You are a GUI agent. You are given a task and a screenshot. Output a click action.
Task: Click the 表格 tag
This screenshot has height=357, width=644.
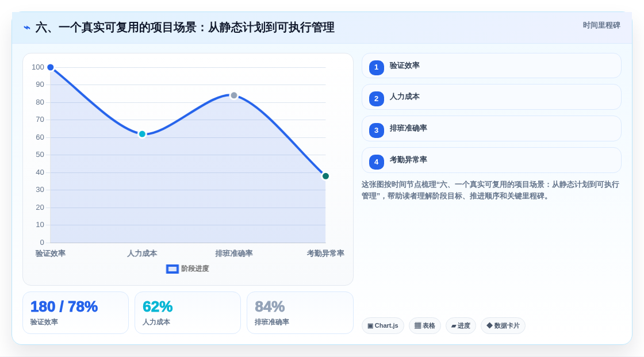coord(425,326)
